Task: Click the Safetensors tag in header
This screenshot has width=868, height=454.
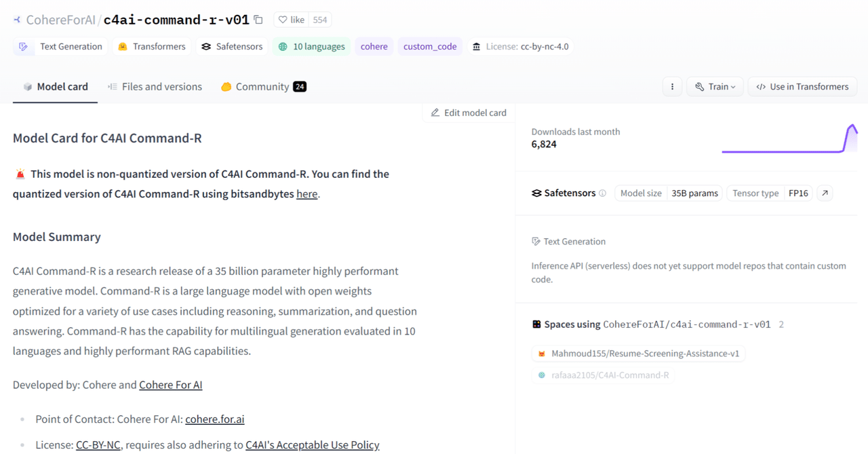Action: [232, 47]
